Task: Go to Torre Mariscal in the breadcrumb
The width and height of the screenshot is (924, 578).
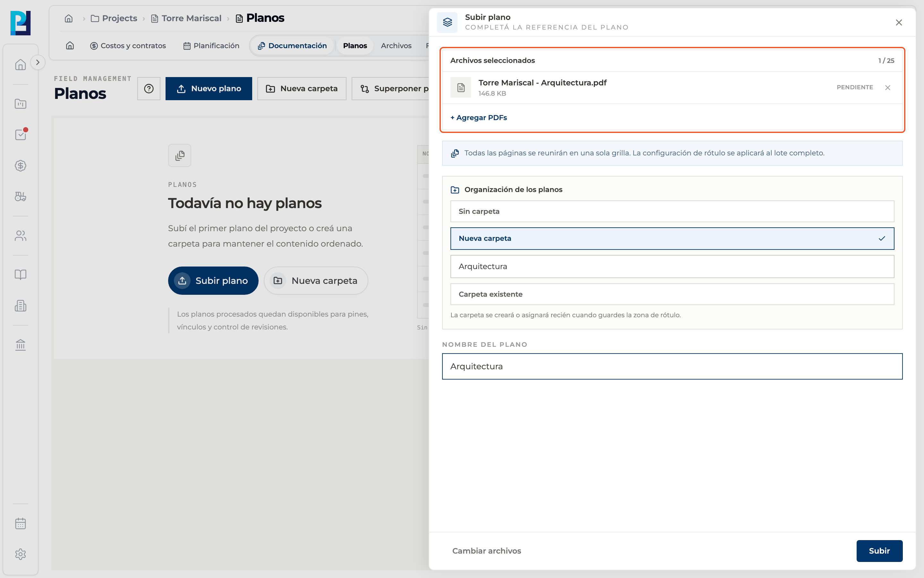Action: [186, 18]
